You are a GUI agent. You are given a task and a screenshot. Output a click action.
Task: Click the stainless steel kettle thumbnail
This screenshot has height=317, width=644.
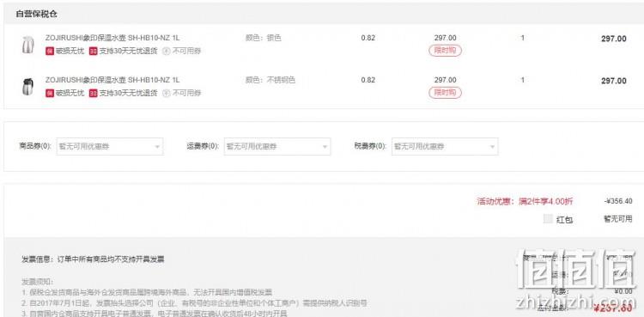(x=28, y=87)
